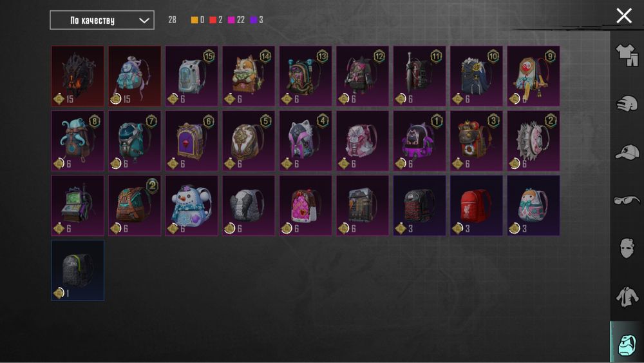Filter by the red quality swatch

point(213,20)
